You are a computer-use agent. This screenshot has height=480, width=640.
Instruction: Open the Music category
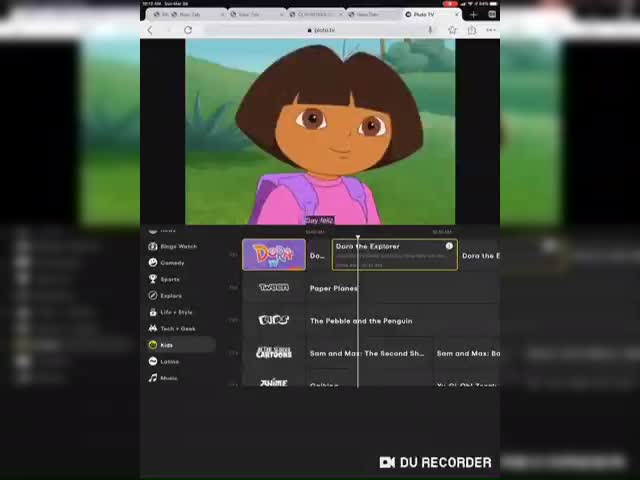pyautogui.click(x=163, y=378)
